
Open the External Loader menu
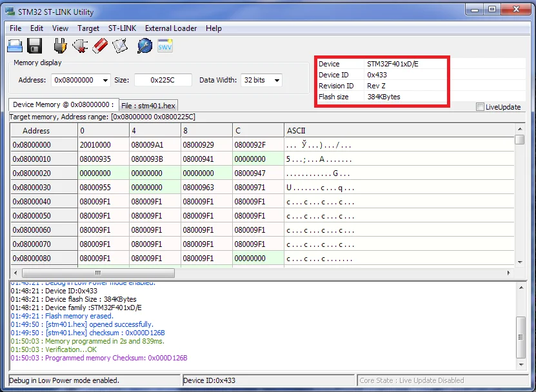click(x=171, y=28)
